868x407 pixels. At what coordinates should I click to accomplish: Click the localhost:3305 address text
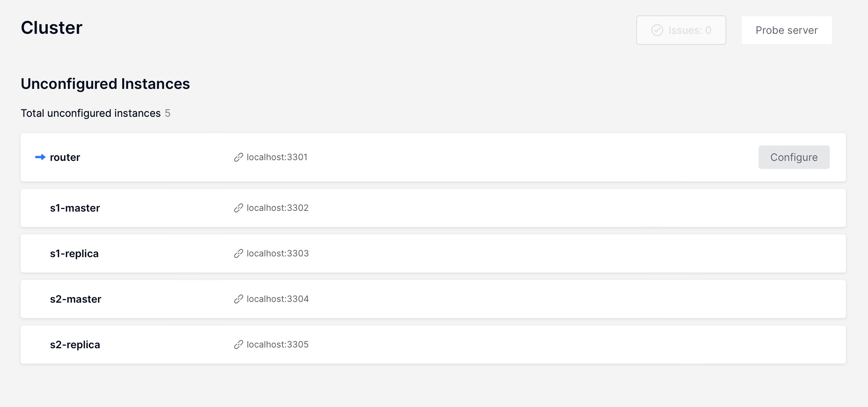coord(278,345)
